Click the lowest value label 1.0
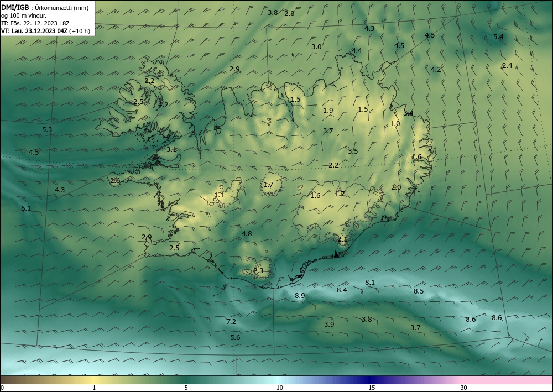The image size is (553, 392). click(395, 124)
